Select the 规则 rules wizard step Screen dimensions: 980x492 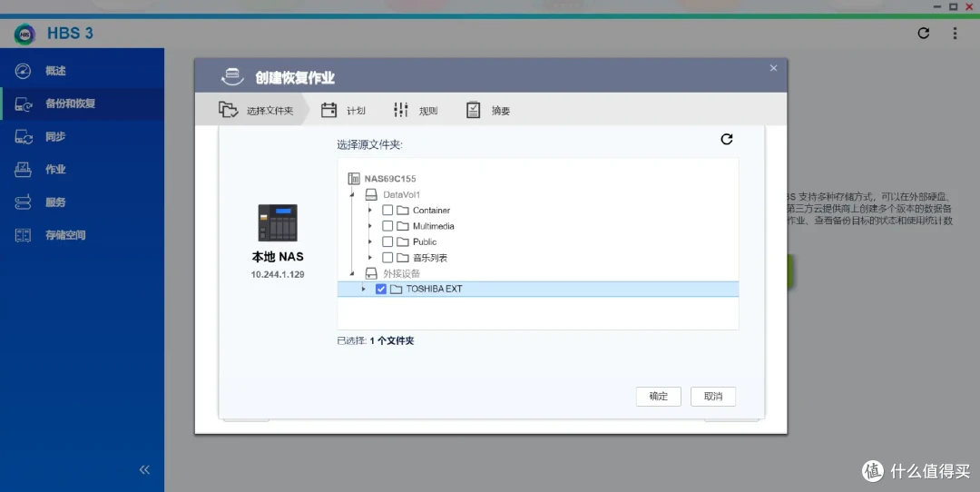click(x=416, y=110)
